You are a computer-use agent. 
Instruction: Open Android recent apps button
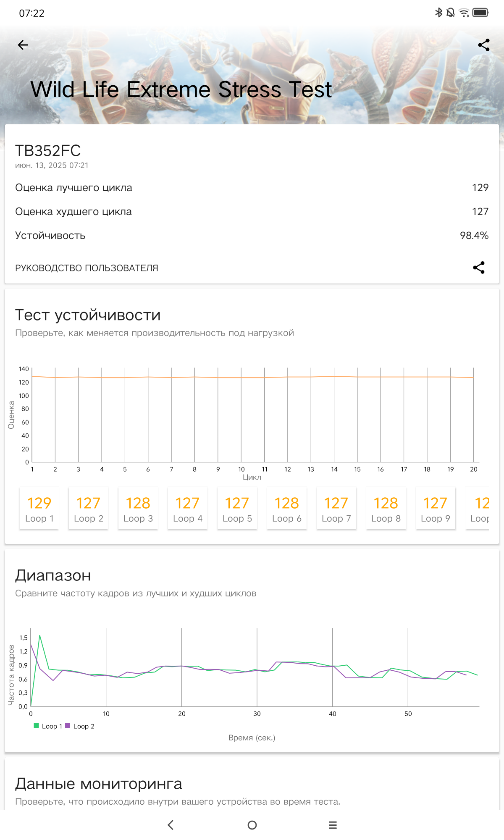click(x=333, y=825)
